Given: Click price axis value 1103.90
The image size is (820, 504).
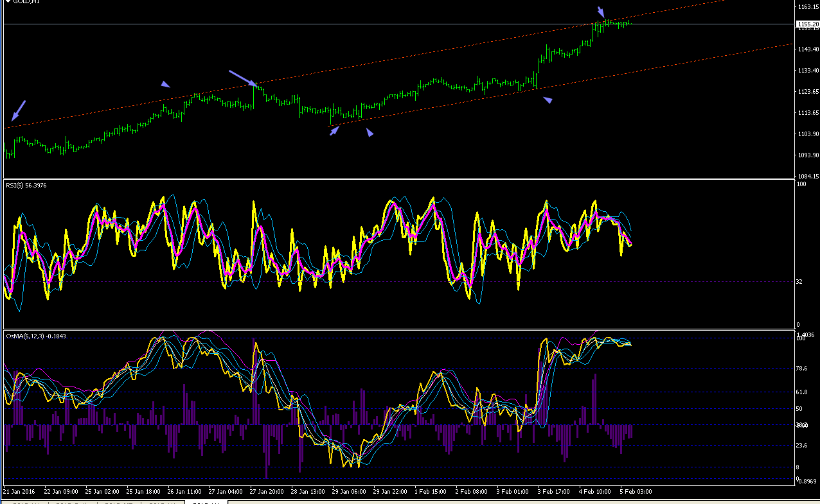Looking at the screenshot, I should tap(807, 134).
